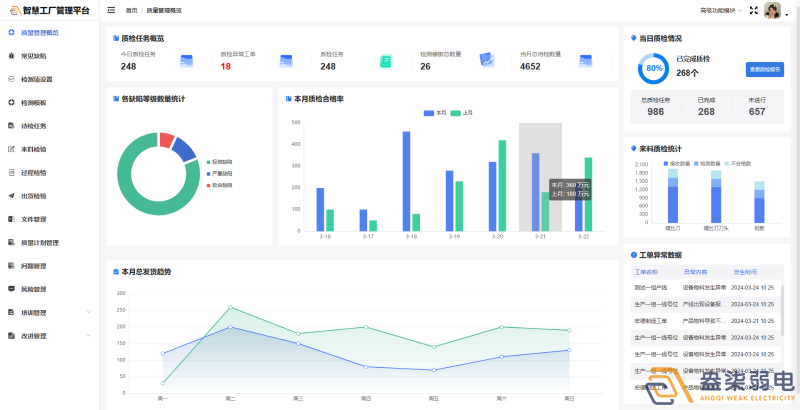Click the 待检任务 sidebar icon
This screenshot has height=410, width=800.
tap(11, 126)
